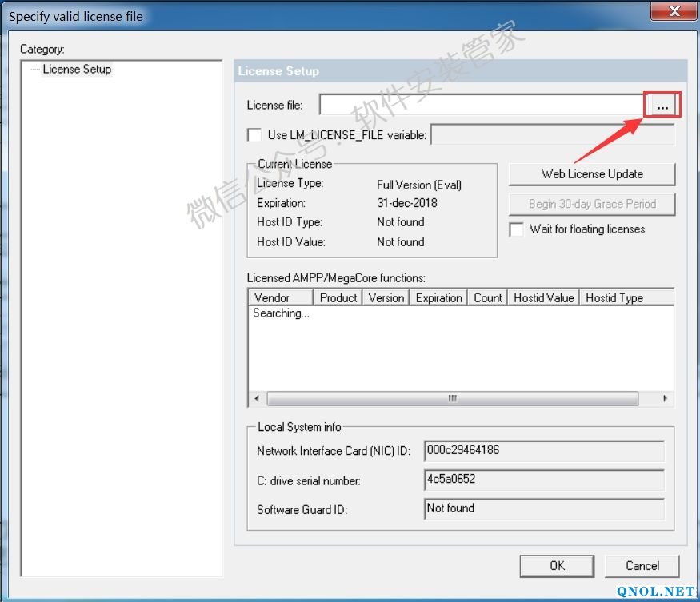Click the Product column header
Viewport: 700px width, 602px height.
(x=338, y=297)
